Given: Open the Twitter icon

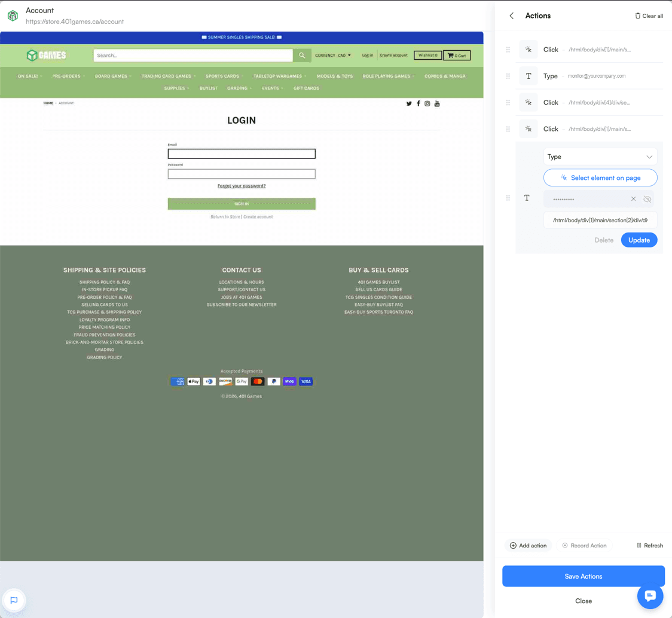Looking at the screenshot, I should pyautogui.click(x=409, y=104).
